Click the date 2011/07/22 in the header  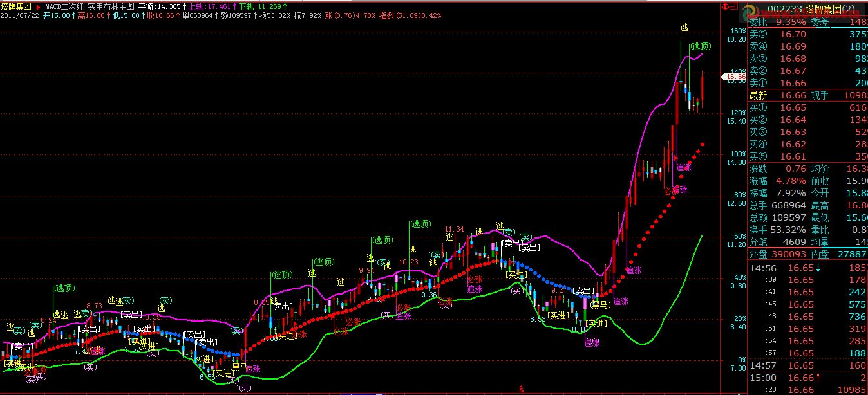(x=20, y=15)
